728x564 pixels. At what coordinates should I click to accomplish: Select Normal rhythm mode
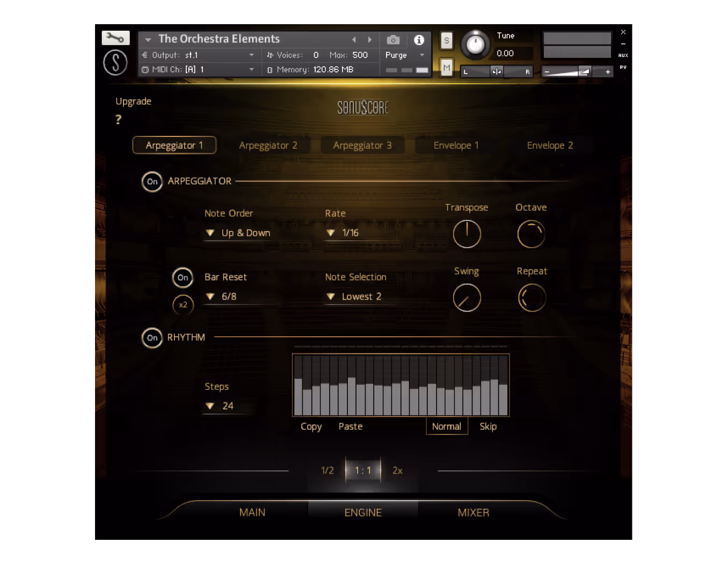(447, 426)
